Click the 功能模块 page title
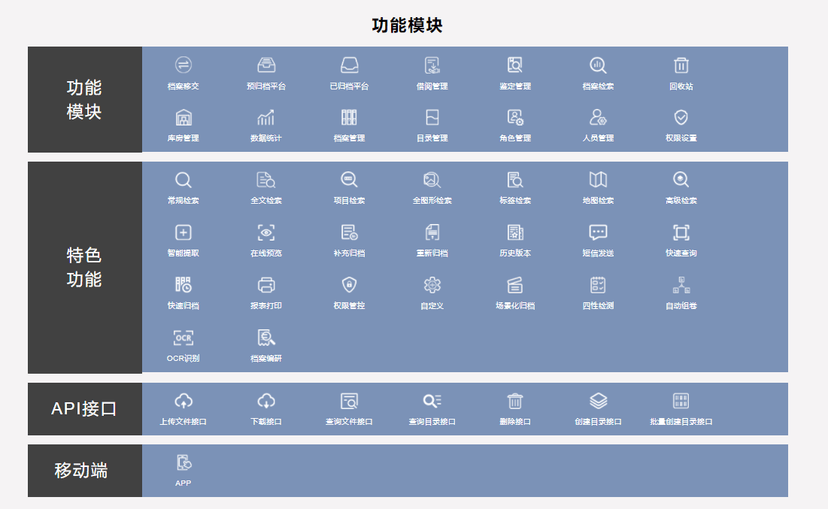The width and height of the screenshot is (828, 509). coord(407,25)
